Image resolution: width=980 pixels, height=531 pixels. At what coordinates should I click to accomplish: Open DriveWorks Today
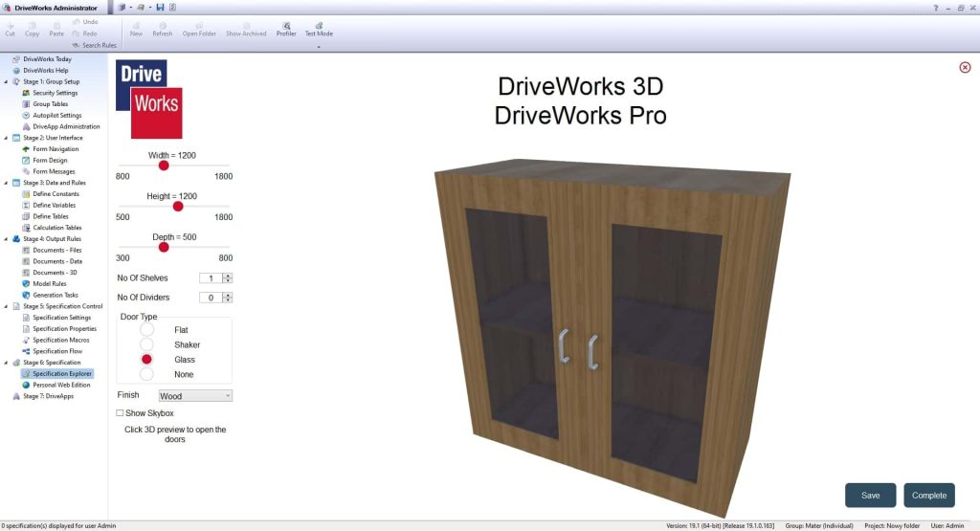(42, 58)
